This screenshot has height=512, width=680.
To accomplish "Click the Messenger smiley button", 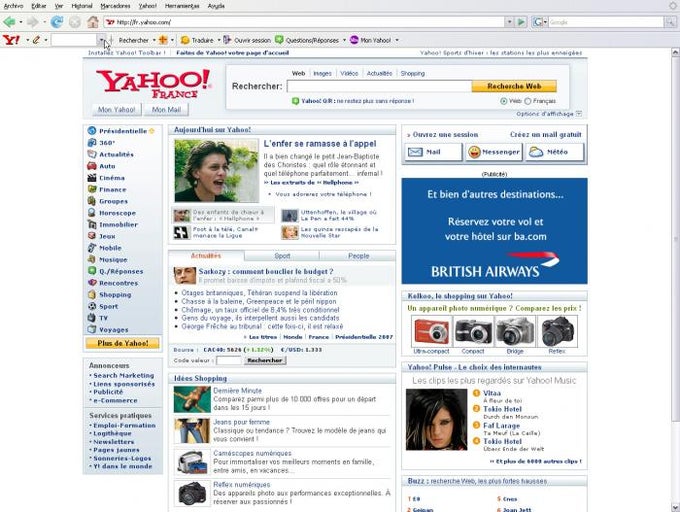I will point(494,152).
